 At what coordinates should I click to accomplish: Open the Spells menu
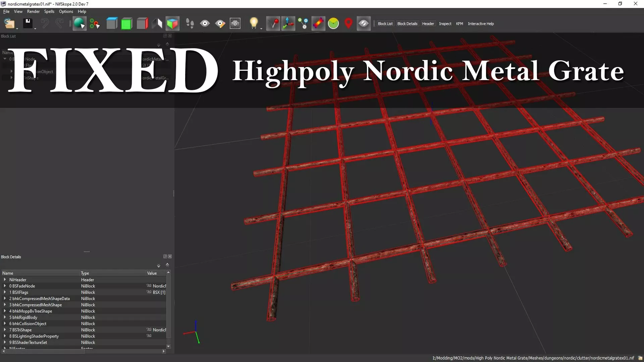pos(49,11)
